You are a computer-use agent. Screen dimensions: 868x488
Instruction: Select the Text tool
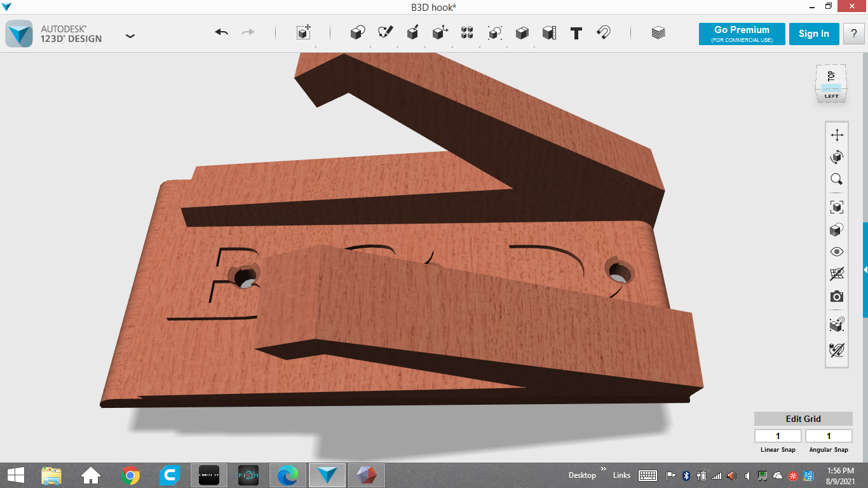(576, 33)
